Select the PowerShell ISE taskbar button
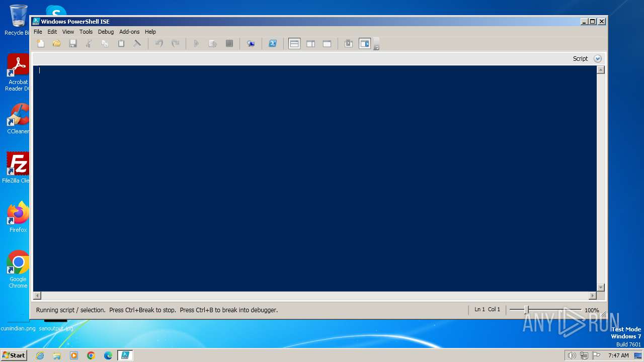The image size is (644, 362). [125, 355]
